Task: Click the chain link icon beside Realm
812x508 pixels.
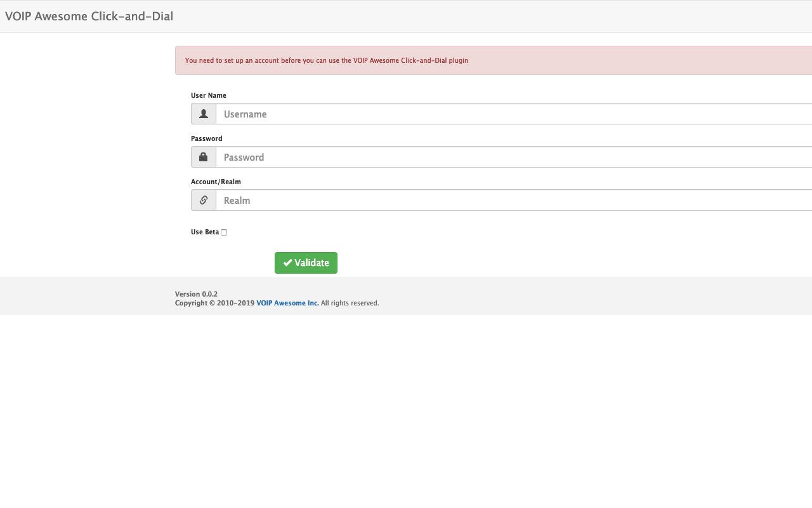Action: coord(204,200)
